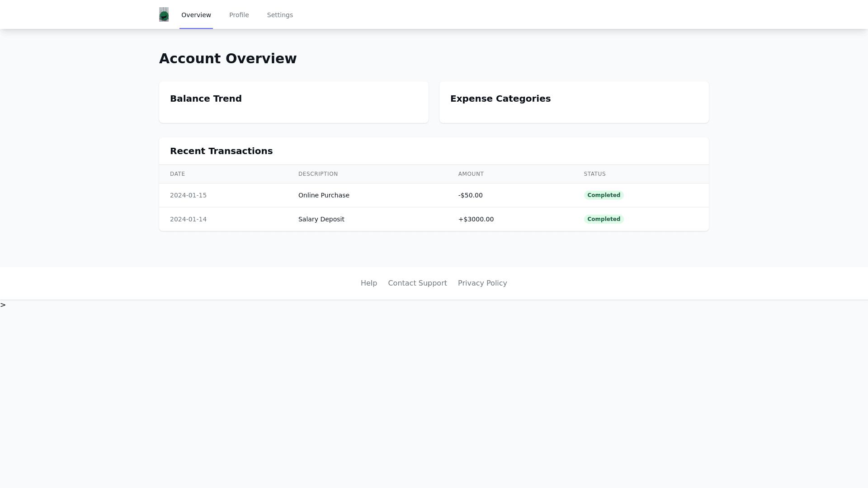Click the STATUS column header
868x488 pixels.
click(x=594, y=174)
